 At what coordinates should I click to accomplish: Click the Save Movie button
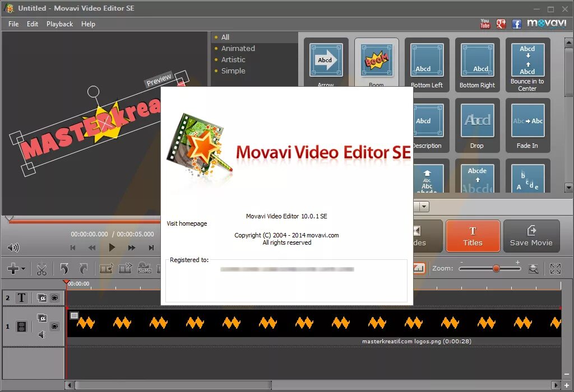531,236
